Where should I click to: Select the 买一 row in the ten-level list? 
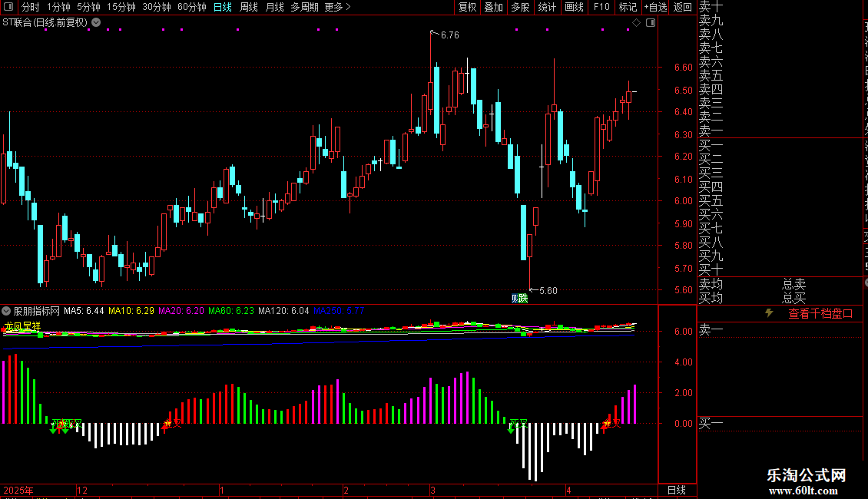tap(711, 146)
